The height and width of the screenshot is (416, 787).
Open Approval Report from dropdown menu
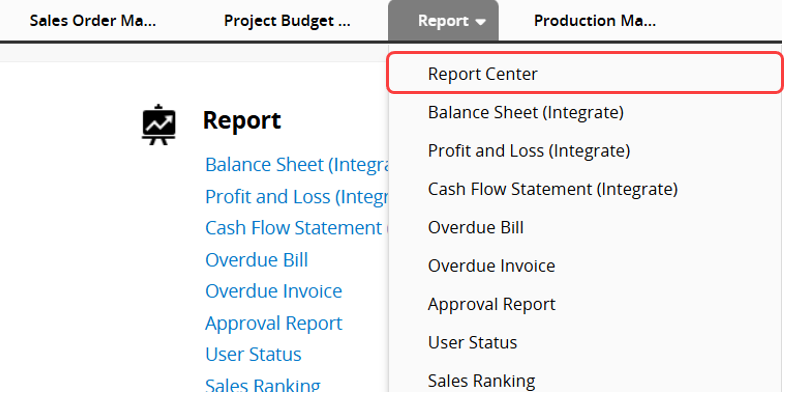(x=491, y=303)
